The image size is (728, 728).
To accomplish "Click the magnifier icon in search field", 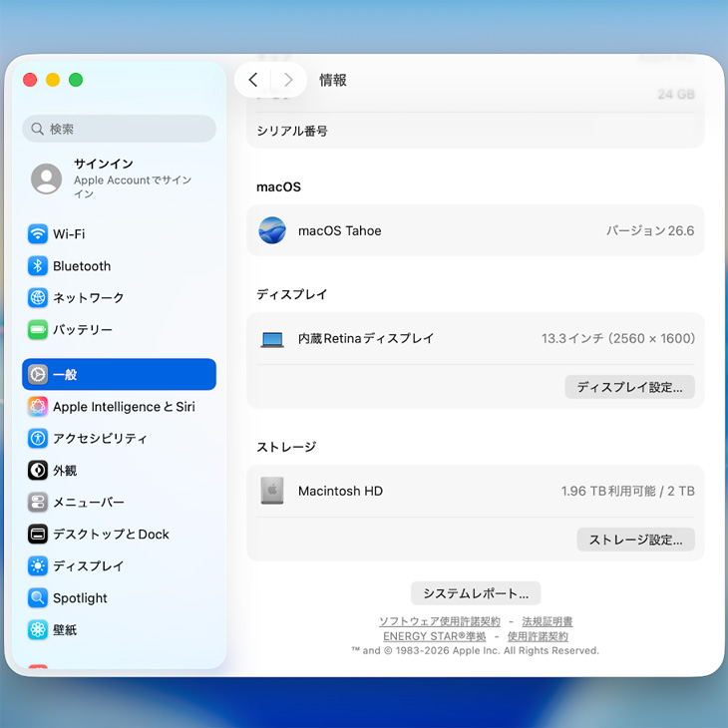I will click(x=37, y=129).
